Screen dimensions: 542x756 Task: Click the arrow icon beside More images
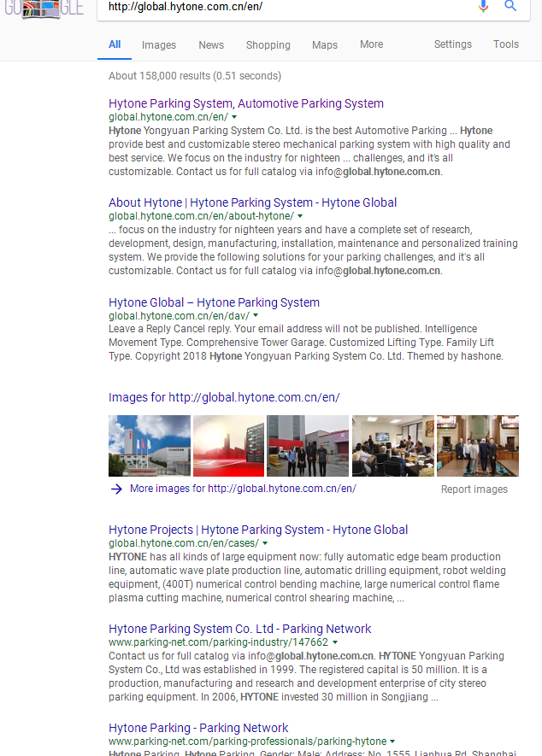click(x=116, y=489)
